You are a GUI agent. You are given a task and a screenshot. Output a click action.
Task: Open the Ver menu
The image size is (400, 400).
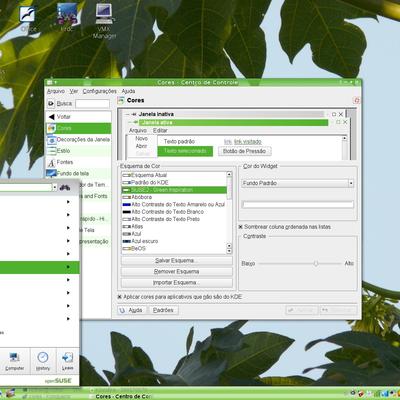[74, 91]
